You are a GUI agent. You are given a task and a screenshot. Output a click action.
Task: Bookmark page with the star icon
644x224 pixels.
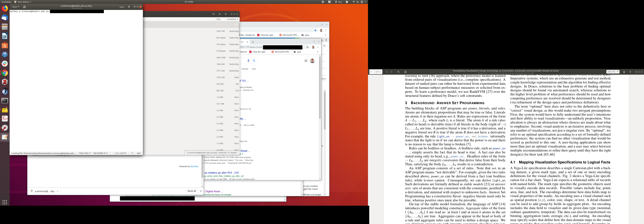pos(307,47)
